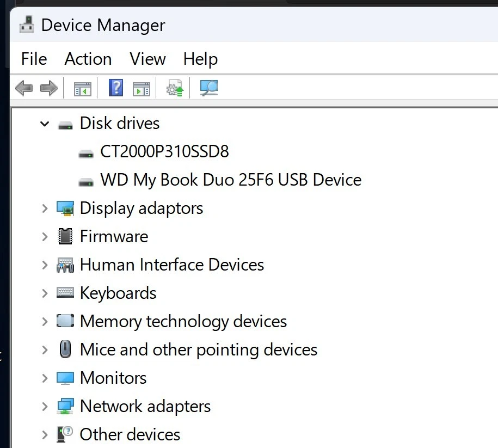Image resolution: width=498 pixels, height=448 pixels.
Task: Open the Action menu
Action: tap(88, 59)
